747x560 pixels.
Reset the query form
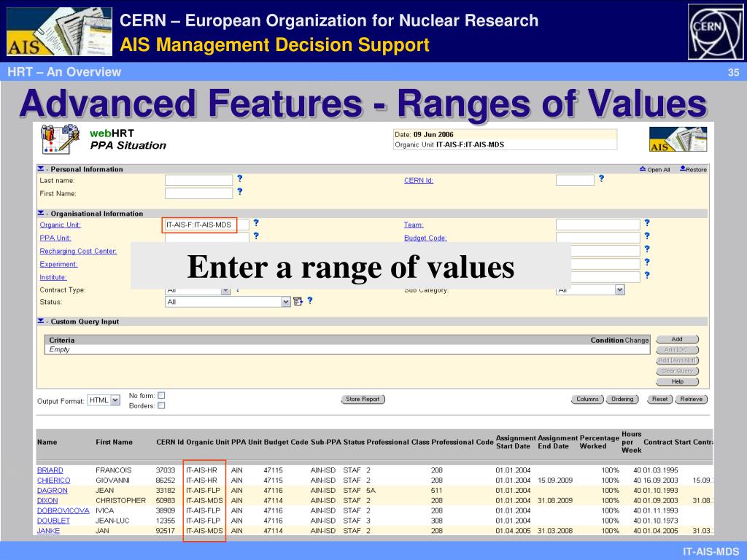coord(659,399)
